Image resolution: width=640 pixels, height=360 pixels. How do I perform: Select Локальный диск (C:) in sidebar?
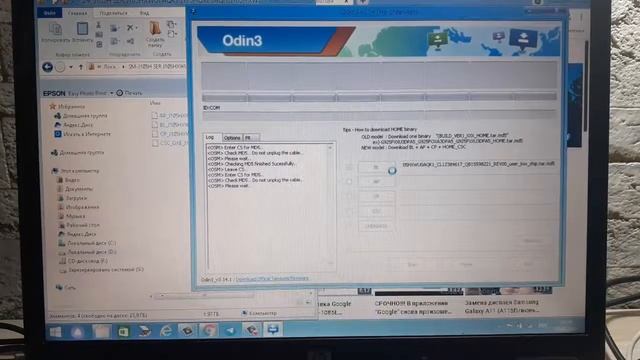87,243
